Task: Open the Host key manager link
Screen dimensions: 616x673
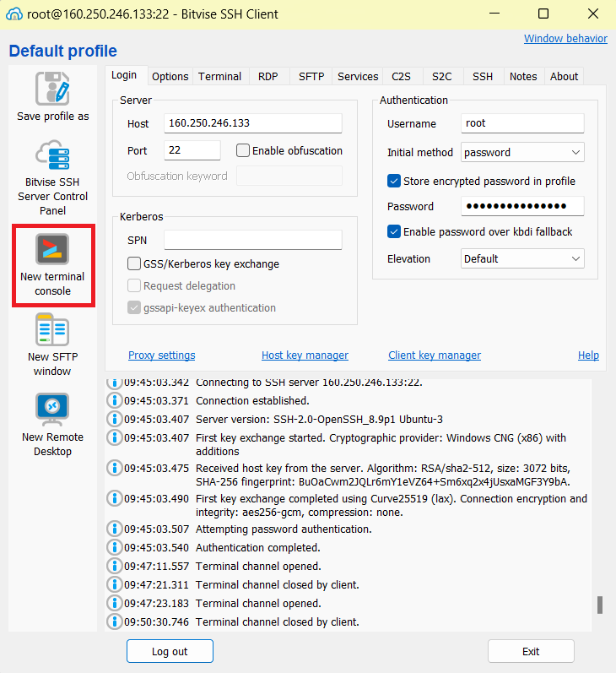Action: [305, 355]
